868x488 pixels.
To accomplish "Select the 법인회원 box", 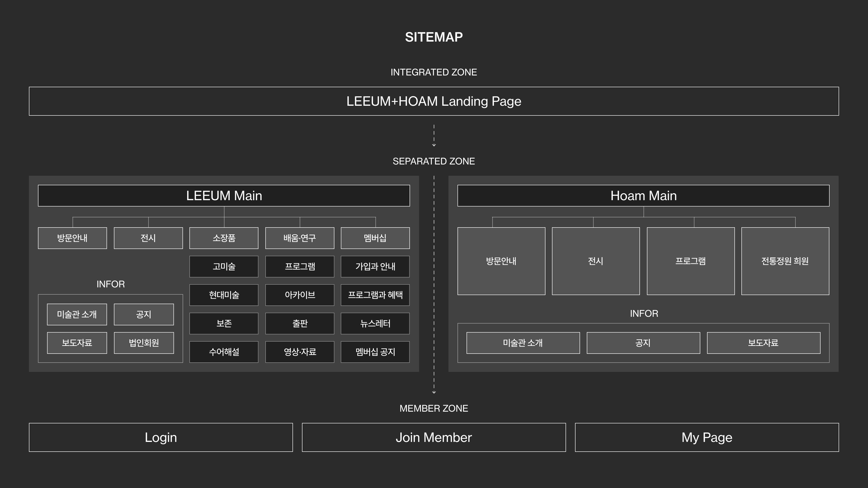I will pos(144,343).
